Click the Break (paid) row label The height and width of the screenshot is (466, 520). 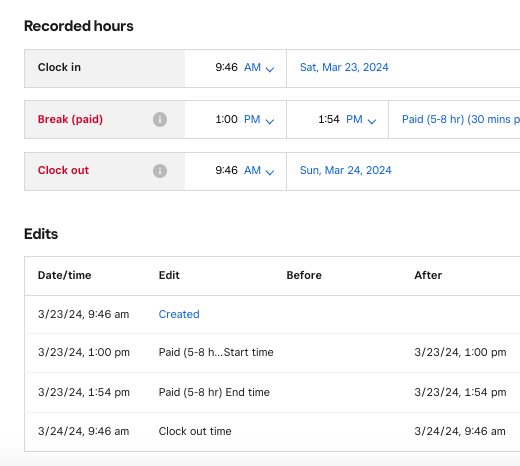point(70,119)
